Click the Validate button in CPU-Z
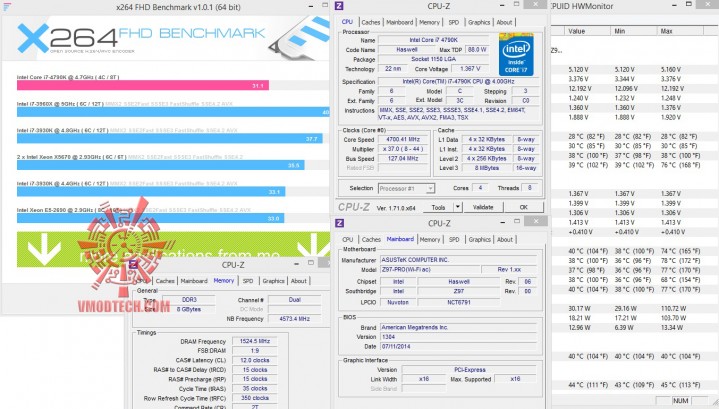This screenshot has height=409, width=719. pyautogui.click(x=483, y=207)
